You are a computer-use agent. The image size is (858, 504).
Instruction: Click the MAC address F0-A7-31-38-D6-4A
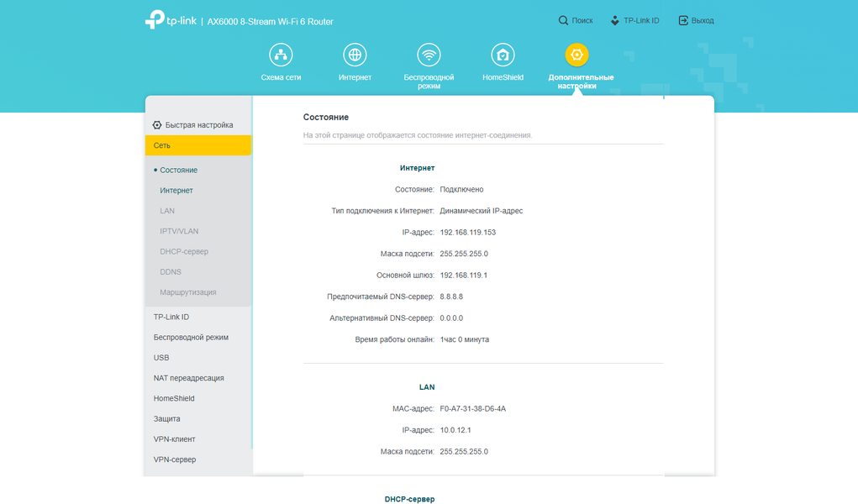473,409
